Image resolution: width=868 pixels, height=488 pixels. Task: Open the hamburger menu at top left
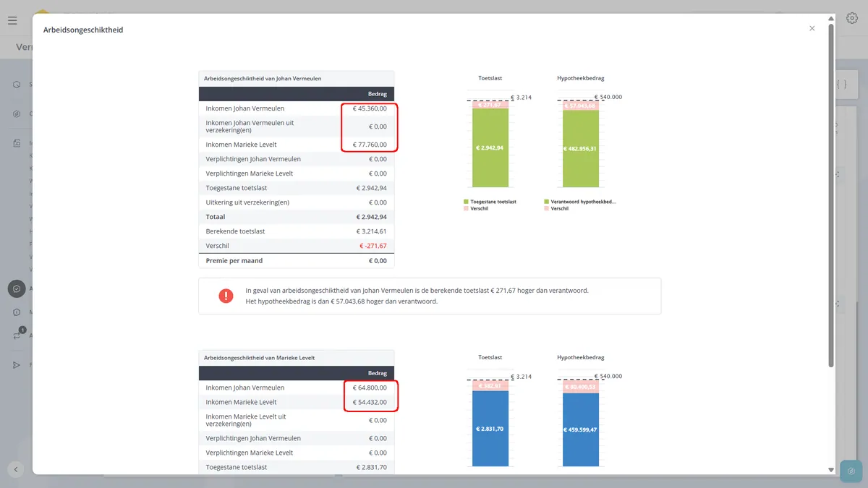click(x=12, y=20)
